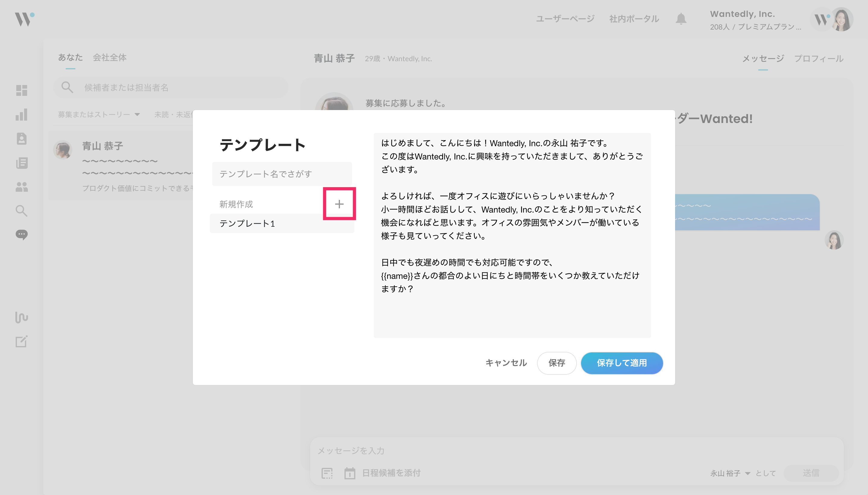This screenshot has width=868, height=495.
Task: Click the calendar icon to attach schedule
Action: [x=349, y=473]
